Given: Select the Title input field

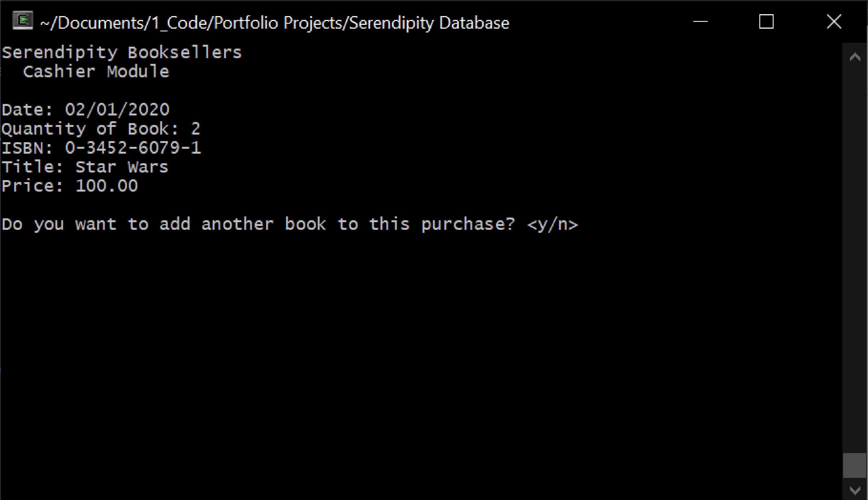Looking at the screenshot, I should click(x=119, y=167).
